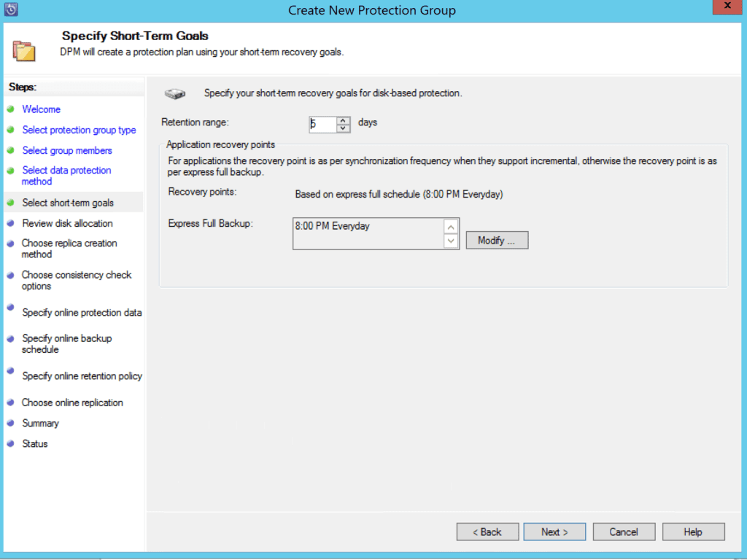Click the Specify Short-Term Goals heading
This screenshot has width=747, height=560.
(135, 36)
